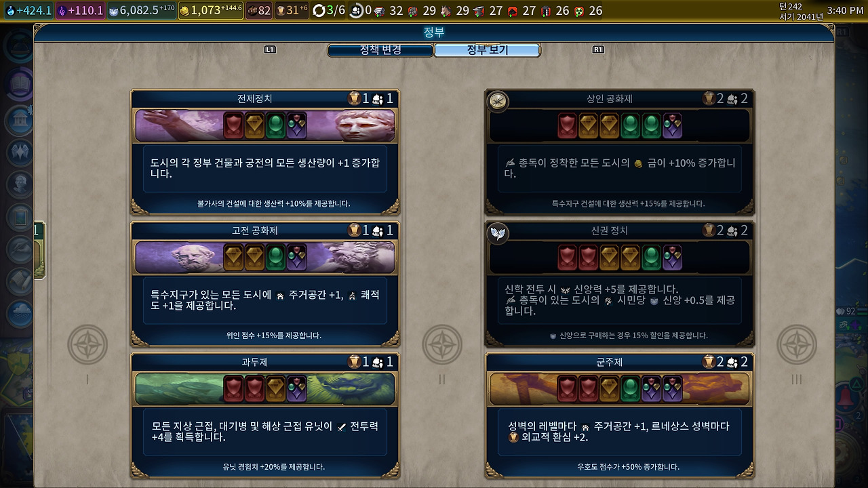This screenshot has height=488, width=868.
Task: Pick the 과두제 government card
Action: [x=265, y=416]
